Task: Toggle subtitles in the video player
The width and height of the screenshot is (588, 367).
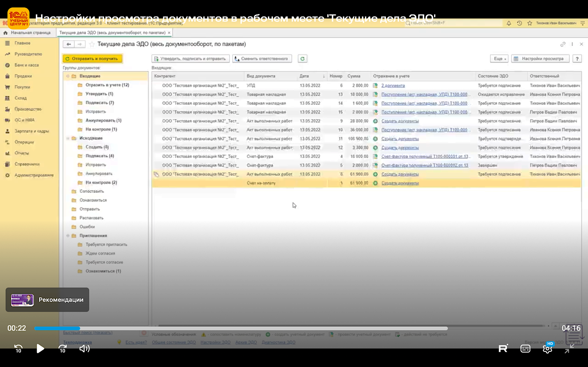Action: pyautogui.click(x=525, y=349)
